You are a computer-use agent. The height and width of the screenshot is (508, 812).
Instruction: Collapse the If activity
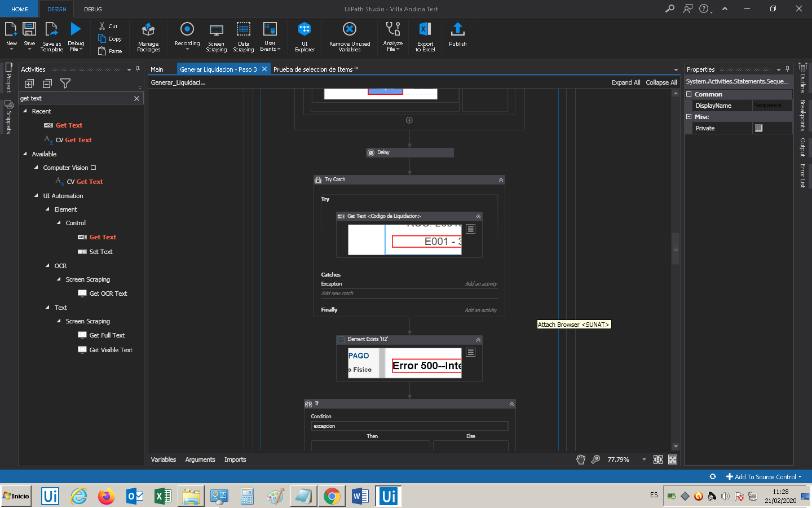pyautogui.click(x=511, y=404)
